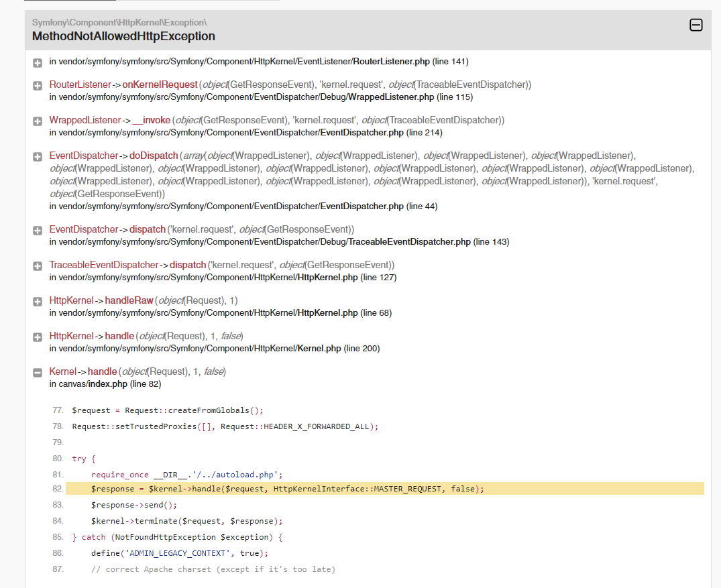The image size is (721, 588).
Task: Click code line 81 with require_once autoload.php
Action: click(186, 475)
